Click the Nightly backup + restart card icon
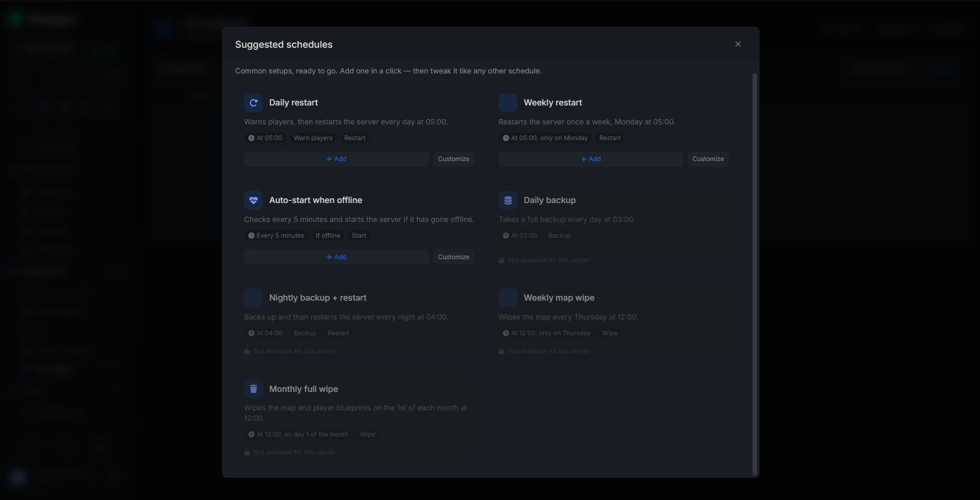Viewport: 980px width, 500px height. click(x=254, y=298)
